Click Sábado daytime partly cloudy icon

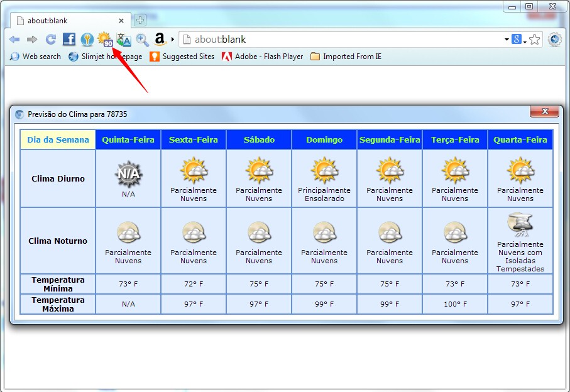coord(259,170)
